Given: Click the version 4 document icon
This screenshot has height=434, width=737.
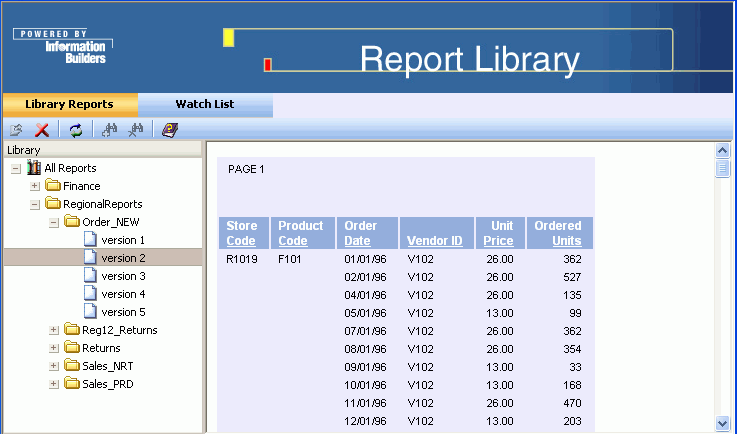Looking at the screenshot, I should tap(90, 293).
